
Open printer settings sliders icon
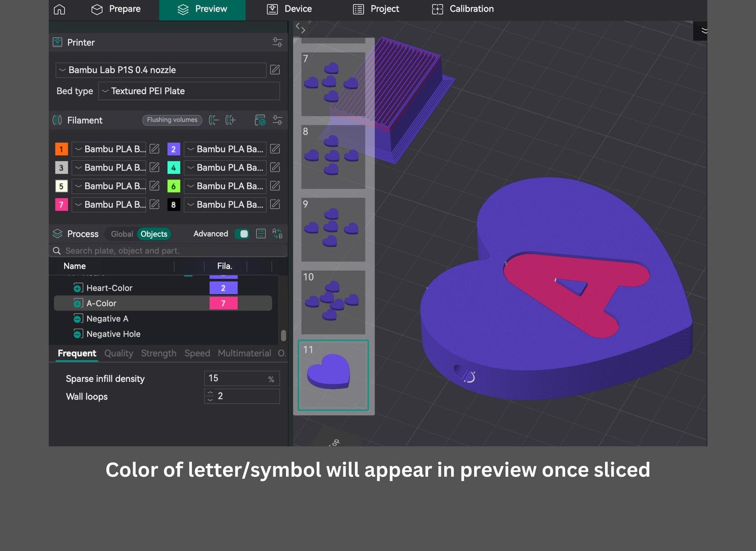pyautogui.click(x=277, y=42)
